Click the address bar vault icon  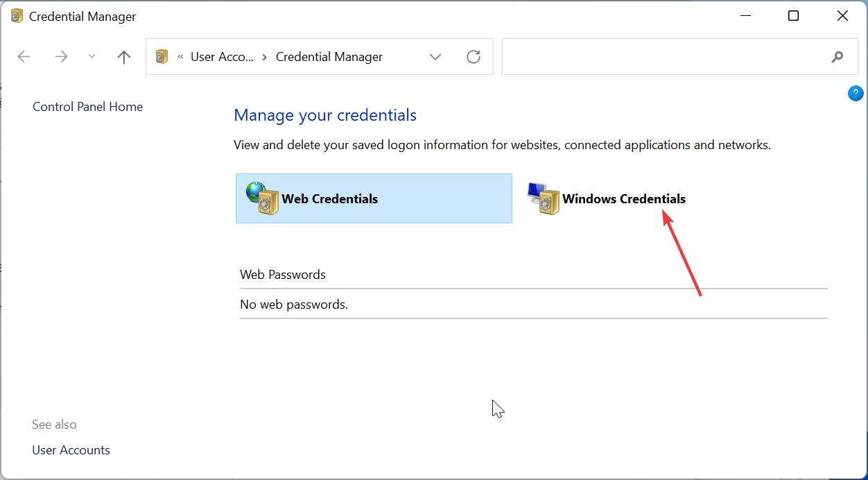[x=162, y=57]
